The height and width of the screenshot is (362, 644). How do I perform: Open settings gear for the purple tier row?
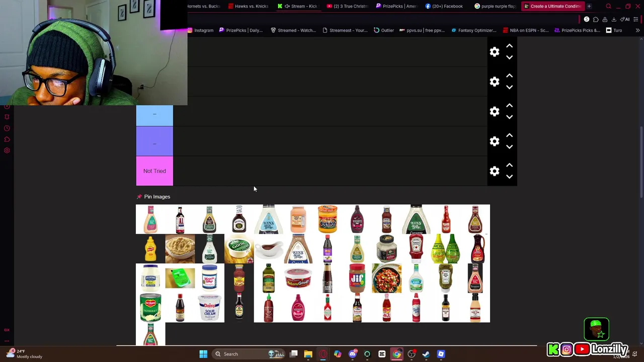[495, 141]
